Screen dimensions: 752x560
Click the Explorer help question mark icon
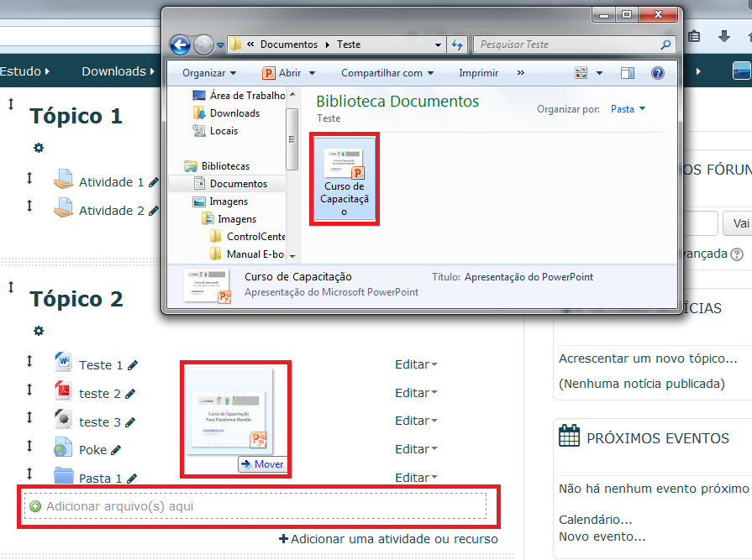[x=658, y=73]
